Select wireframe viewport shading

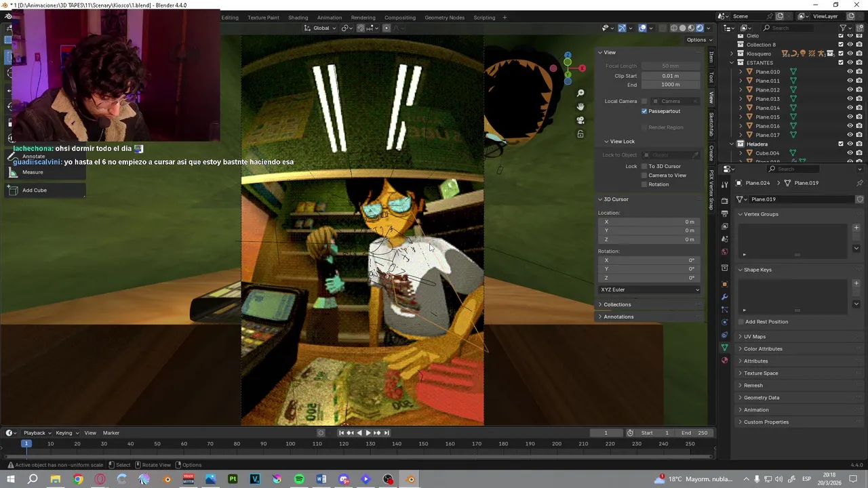673,28
